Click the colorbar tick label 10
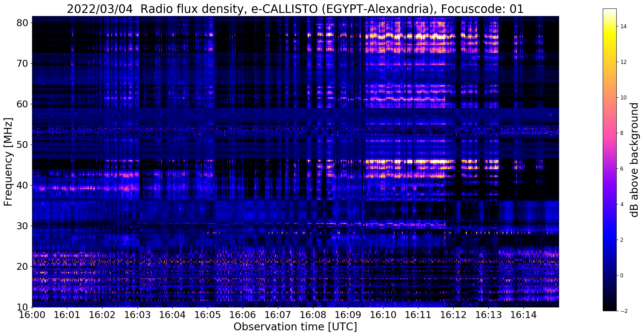This screenshot has height=336, width=644. click(623, 98)
